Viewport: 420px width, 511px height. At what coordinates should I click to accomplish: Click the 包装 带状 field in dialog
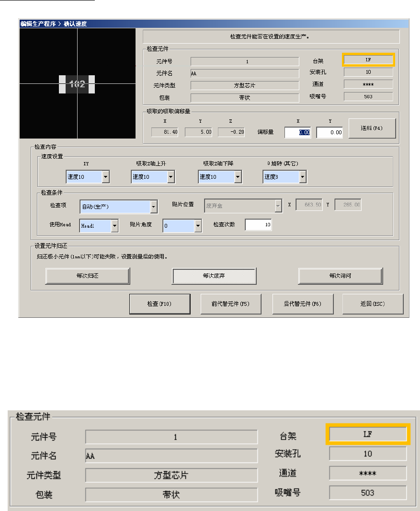tap(245, 98)
